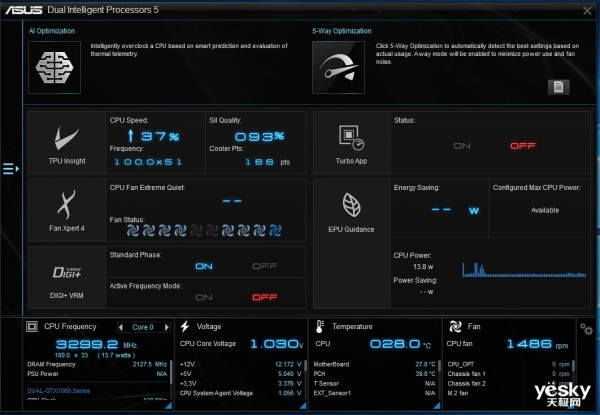Click the Sil Quality 093% value
The width and height of the screenshot is (600, 415).
[259, 137]
